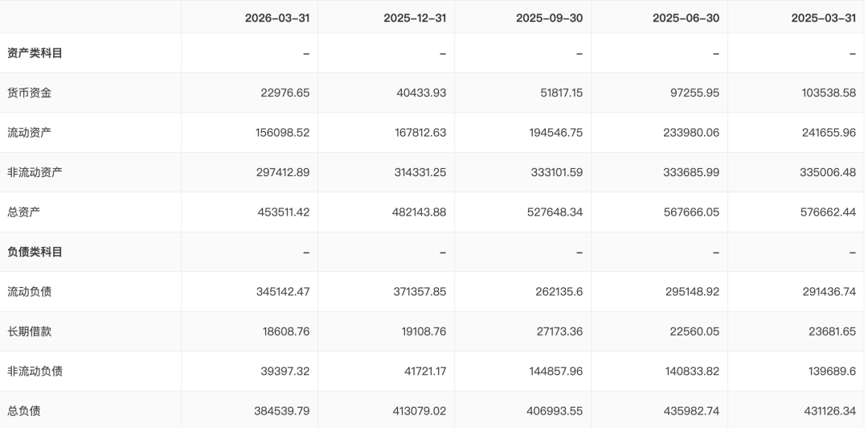Click total assets value 482143.88
This screenshot has width=868, height=428.
point(419,212)
